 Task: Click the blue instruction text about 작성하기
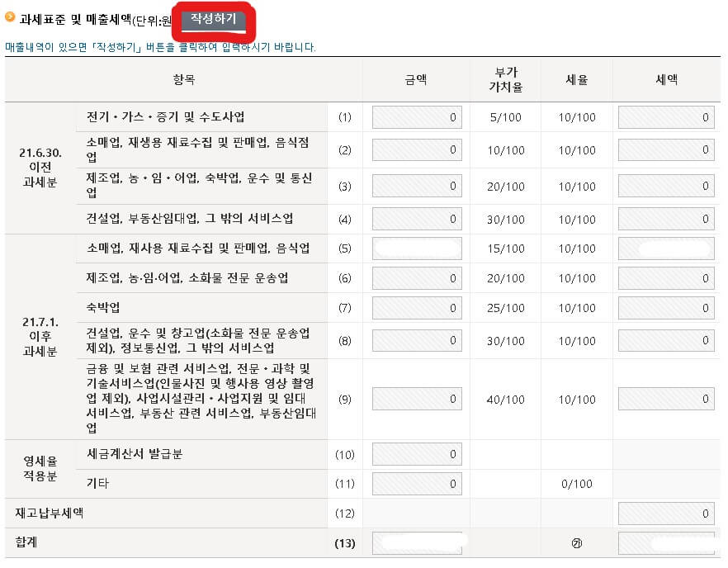[x=160, y=47]
